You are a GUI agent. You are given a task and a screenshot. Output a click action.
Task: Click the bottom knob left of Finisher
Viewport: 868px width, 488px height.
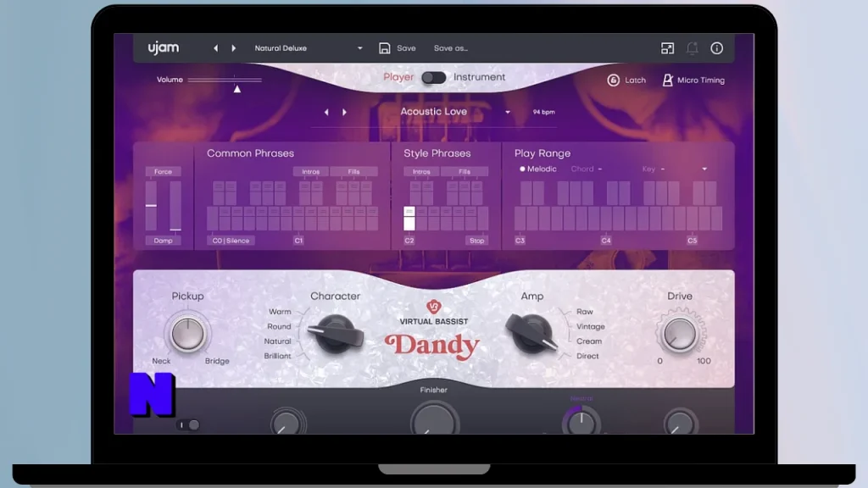(x=287, y=422)
